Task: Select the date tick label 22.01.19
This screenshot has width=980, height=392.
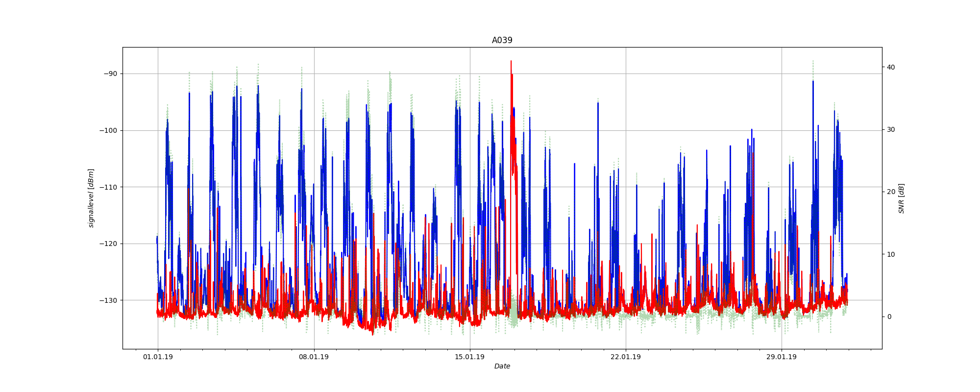Action: pos(626,357)
